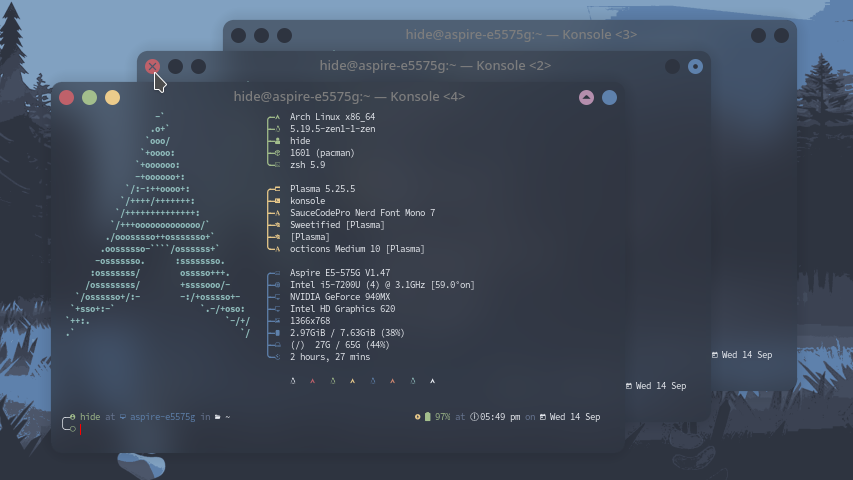The width and height of the screenshot is (853, 480).
Task: Click the 'zsh 5.9' shell line
Action: [x=307, y=165]
